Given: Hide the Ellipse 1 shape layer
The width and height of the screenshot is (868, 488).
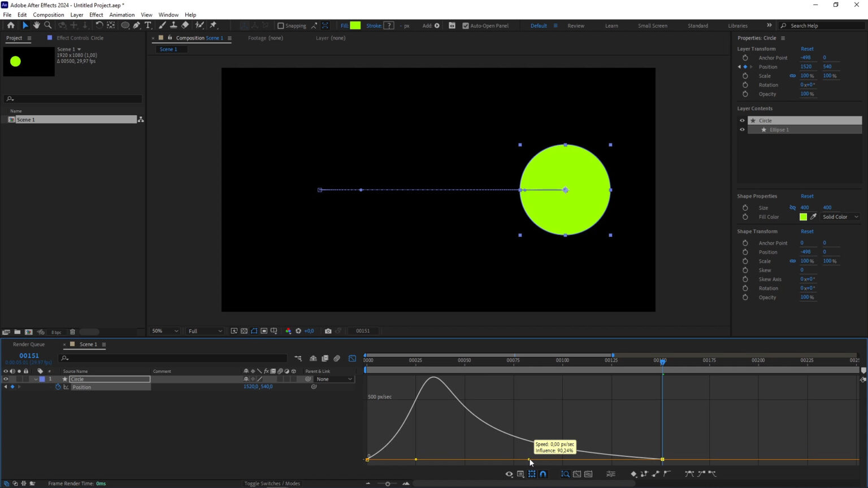Looking at the screenshot, I should click(742, 129).
